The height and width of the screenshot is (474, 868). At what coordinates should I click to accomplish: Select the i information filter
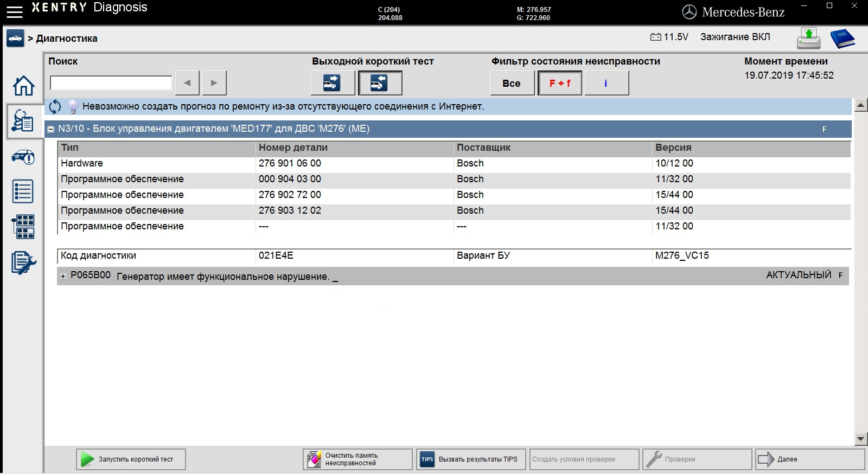click(606, 84)
